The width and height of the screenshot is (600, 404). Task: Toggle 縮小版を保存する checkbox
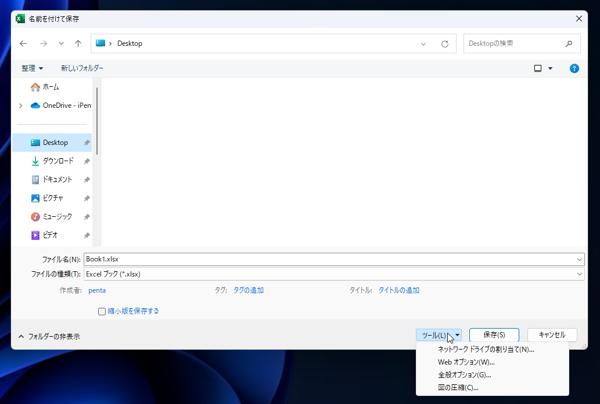[102, 311]
